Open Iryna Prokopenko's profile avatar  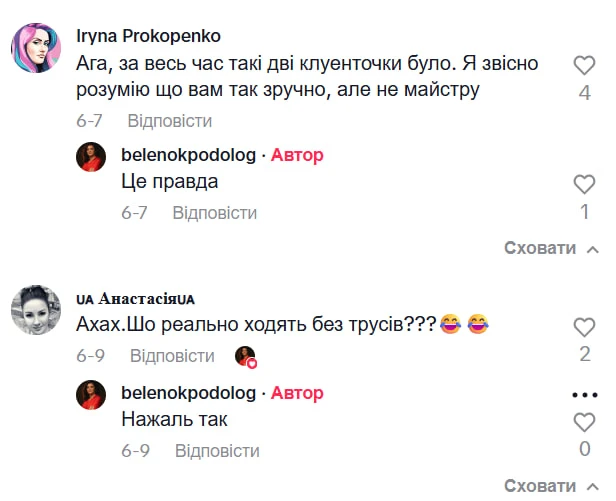pos(39,50)
